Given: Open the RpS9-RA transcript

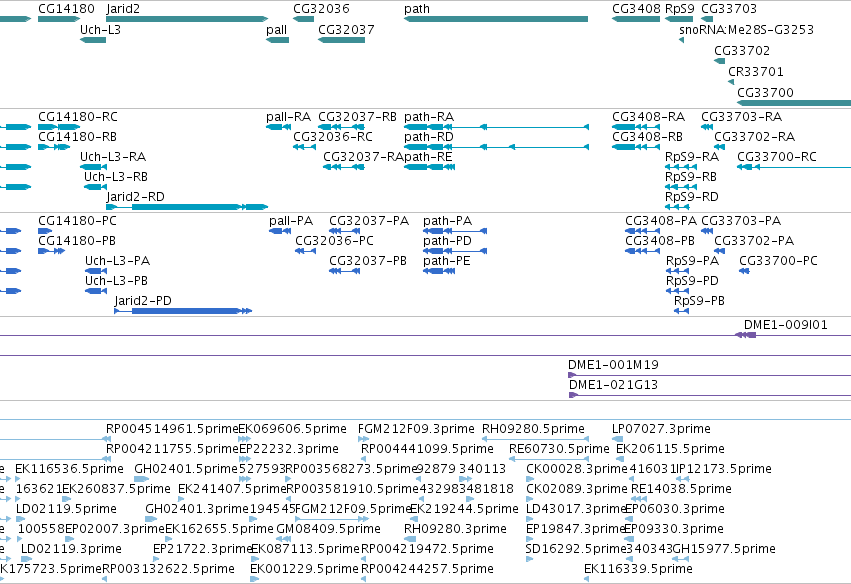Looking at the screenshot, I should 692,157.
